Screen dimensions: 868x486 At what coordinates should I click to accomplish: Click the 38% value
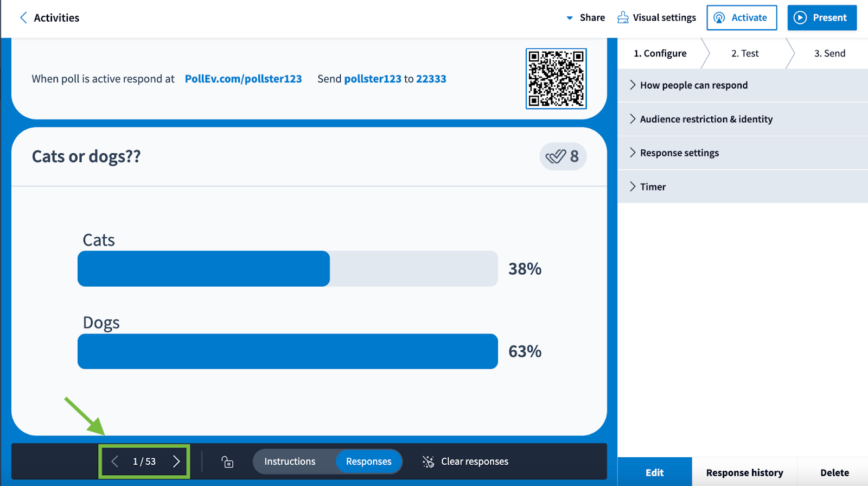pyautogui.click(x=525, y=269)
